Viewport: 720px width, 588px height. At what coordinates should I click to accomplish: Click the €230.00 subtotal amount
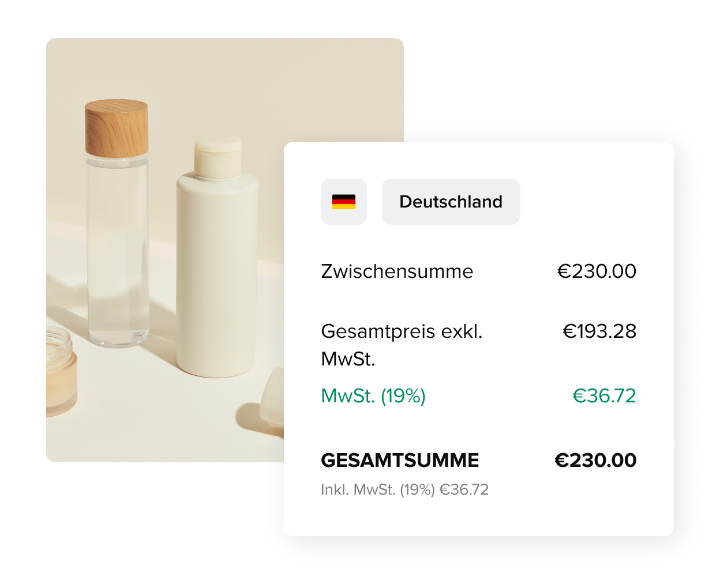click(x=597, y=271)
